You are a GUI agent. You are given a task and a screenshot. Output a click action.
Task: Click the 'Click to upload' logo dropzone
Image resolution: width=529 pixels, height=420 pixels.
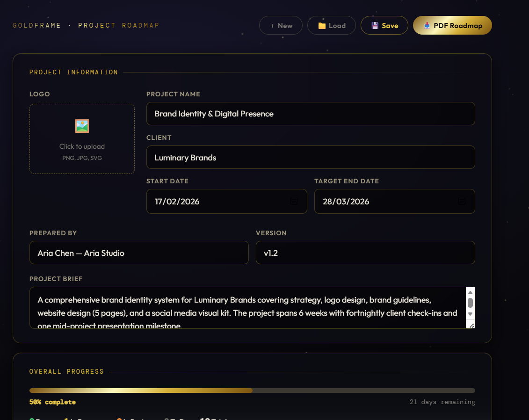(82, 146)
